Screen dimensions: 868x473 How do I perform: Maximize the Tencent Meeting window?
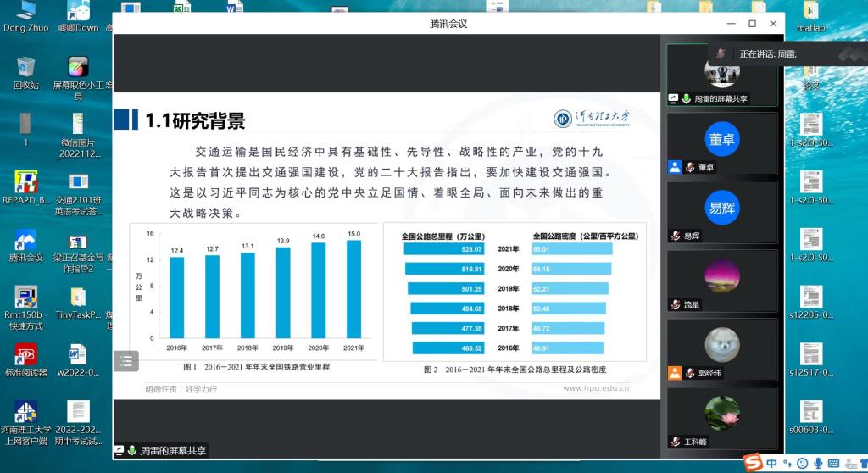(752, 24)
